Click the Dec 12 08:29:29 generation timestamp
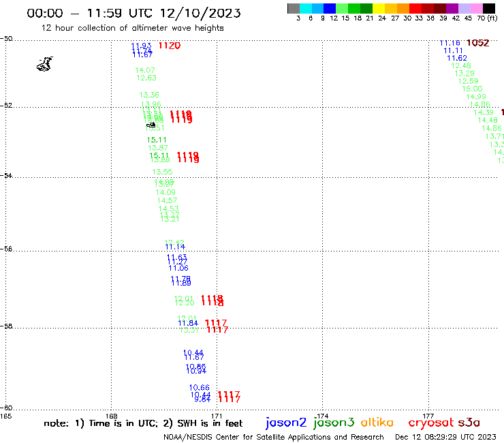Image resolution: width=504 pixels, height=443 pixels. [445, 438]
